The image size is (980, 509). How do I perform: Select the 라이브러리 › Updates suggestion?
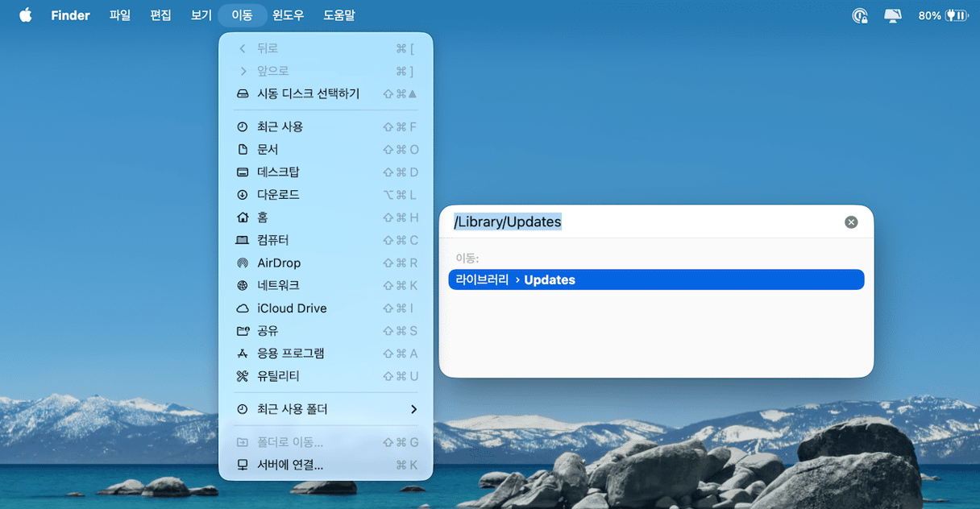[656, 279]
